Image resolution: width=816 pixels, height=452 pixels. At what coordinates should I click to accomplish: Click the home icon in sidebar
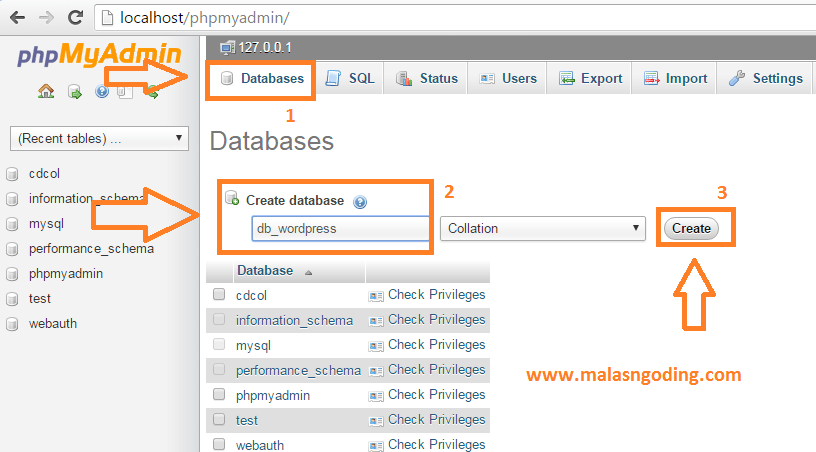pyautogui.click(x=46, y=92)
